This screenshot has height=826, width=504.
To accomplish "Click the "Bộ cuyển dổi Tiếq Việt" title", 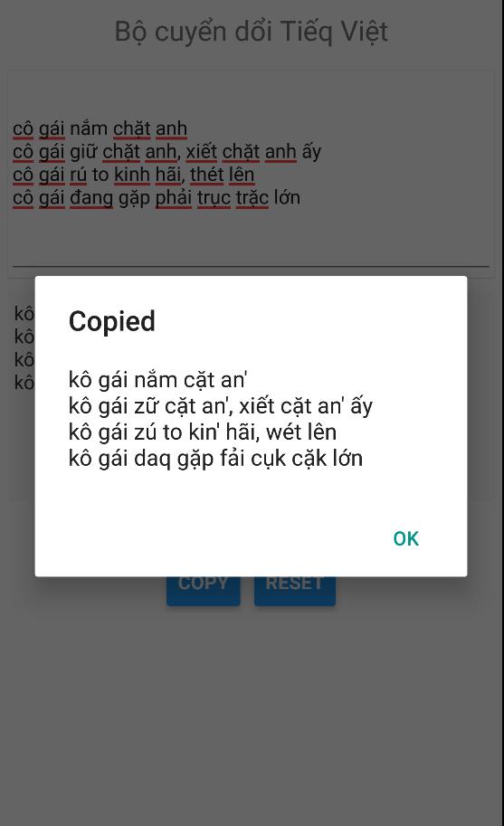I will click(x=252, y=32).
